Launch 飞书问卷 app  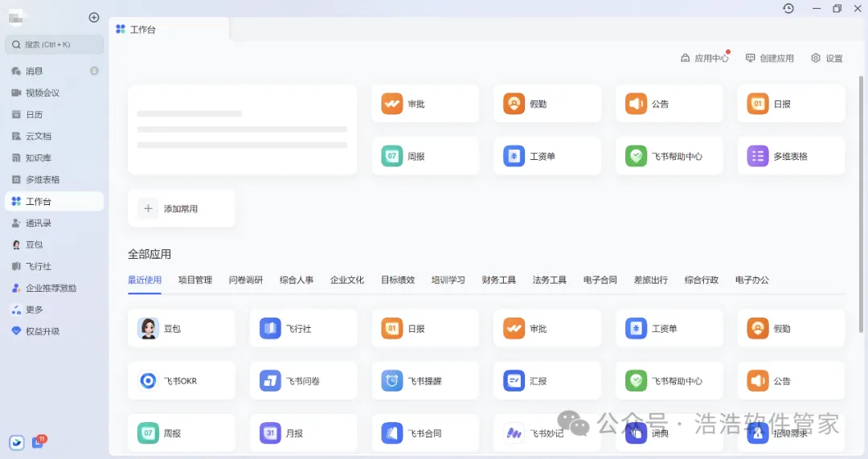click(x=303, y=381)
